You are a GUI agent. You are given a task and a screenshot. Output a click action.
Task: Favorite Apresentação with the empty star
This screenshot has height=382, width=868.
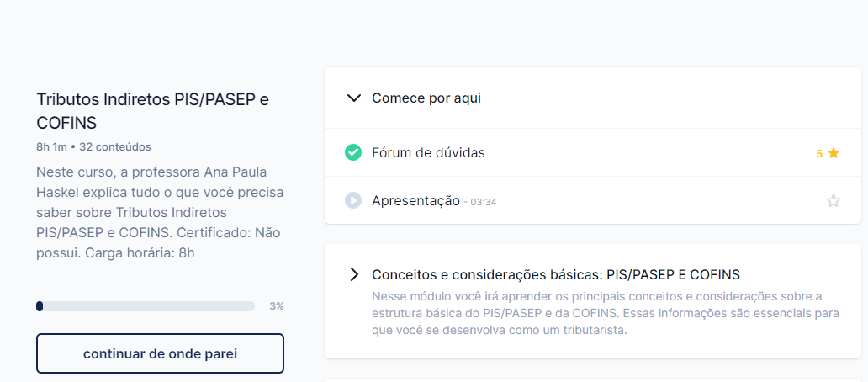tap(834, 201)
